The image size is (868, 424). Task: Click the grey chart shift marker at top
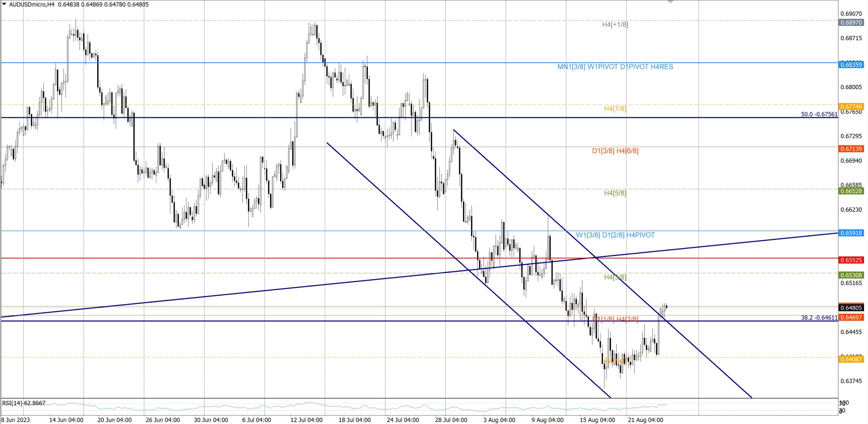pos(670,2)
